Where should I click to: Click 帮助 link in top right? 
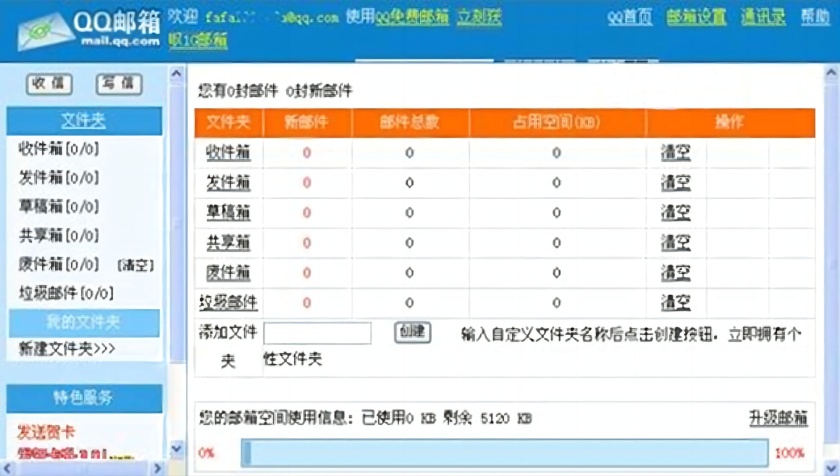(814, 18)
